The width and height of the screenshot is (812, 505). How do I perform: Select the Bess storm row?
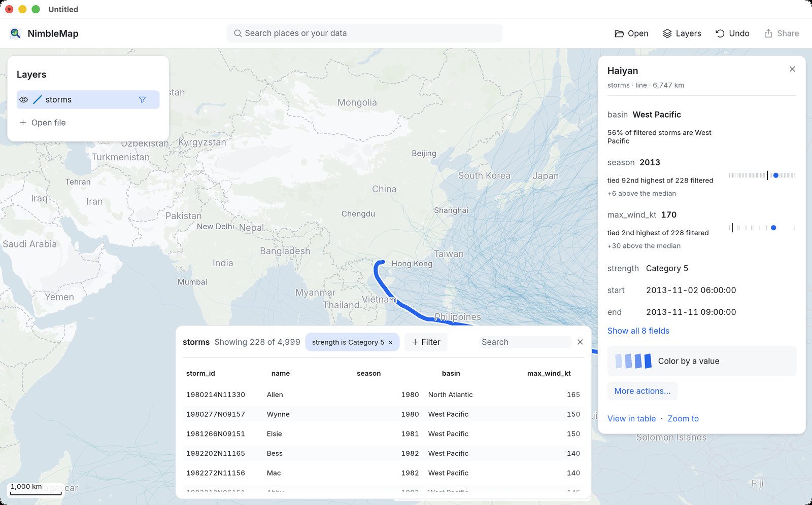(383, 453)
